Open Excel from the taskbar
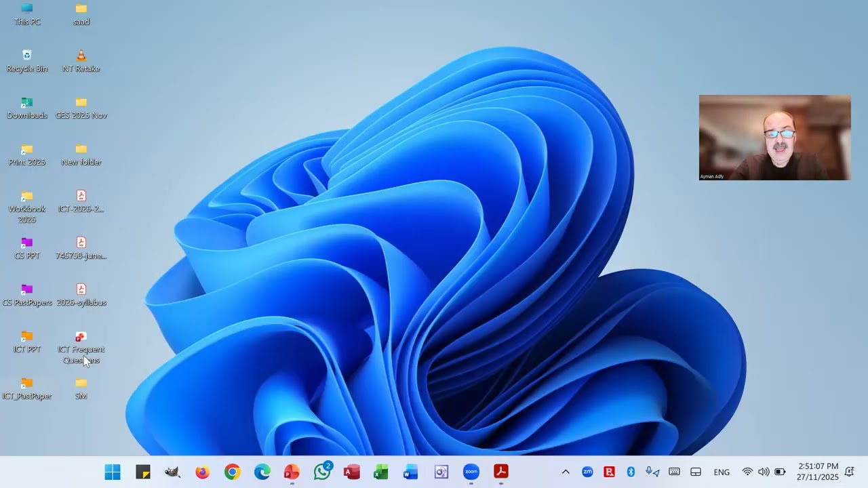The height and width of the screenshot is (488, 868). [381, 472]
